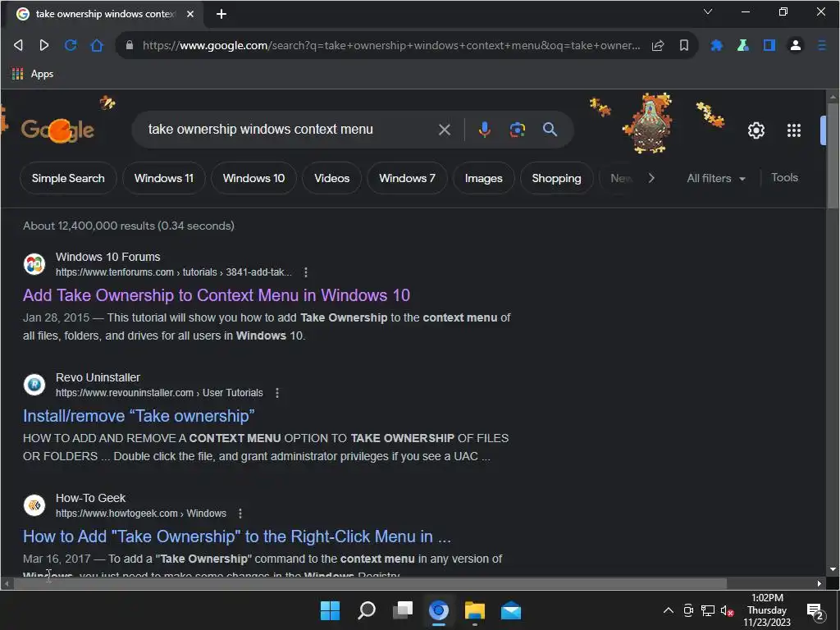Screen dimensions: 840x630
Task: Open How to Add "Take Ownership" link
Action: (x=237, y=536)
